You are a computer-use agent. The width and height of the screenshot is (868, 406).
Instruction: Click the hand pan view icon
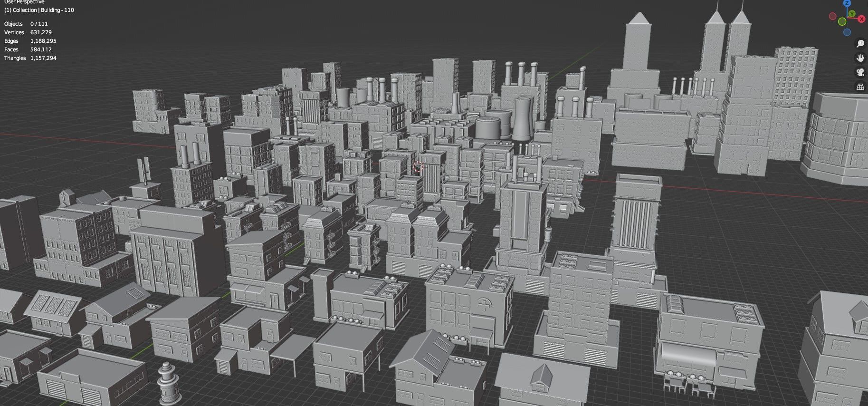click(x=860, y=58)
